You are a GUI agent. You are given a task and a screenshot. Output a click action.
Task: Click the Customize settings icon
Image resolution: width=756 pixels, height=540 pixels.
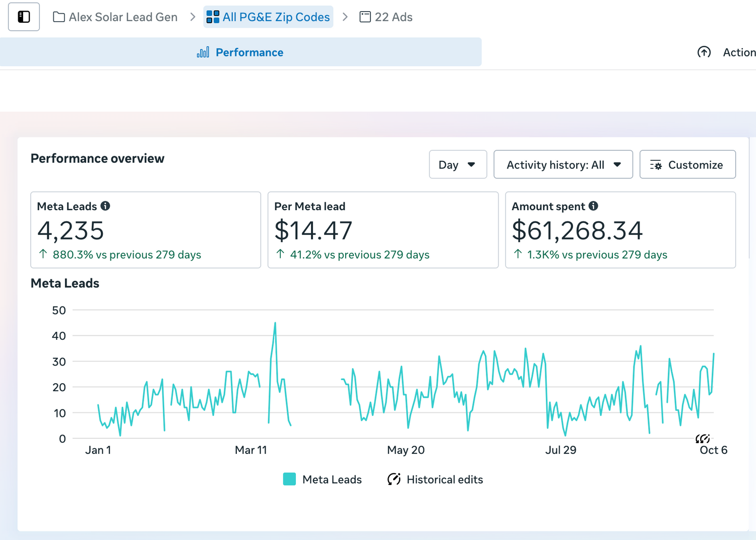656,165
